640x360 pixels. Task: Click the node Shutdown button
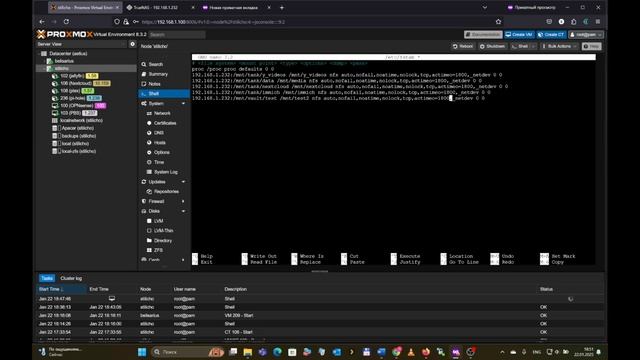[x=492, y=47]
